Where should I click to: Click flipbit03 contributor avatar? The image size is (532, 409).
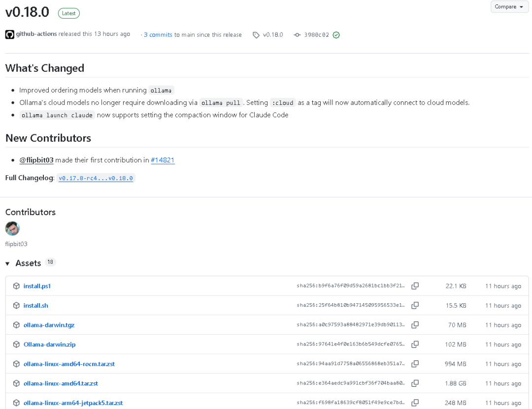[x=12, y=228]
